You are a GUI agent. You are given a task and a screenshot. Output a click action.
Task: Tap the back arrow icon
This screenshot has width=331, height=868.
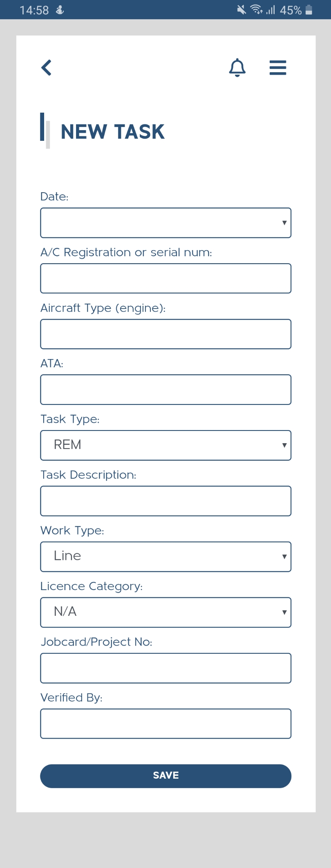(47, 68)
